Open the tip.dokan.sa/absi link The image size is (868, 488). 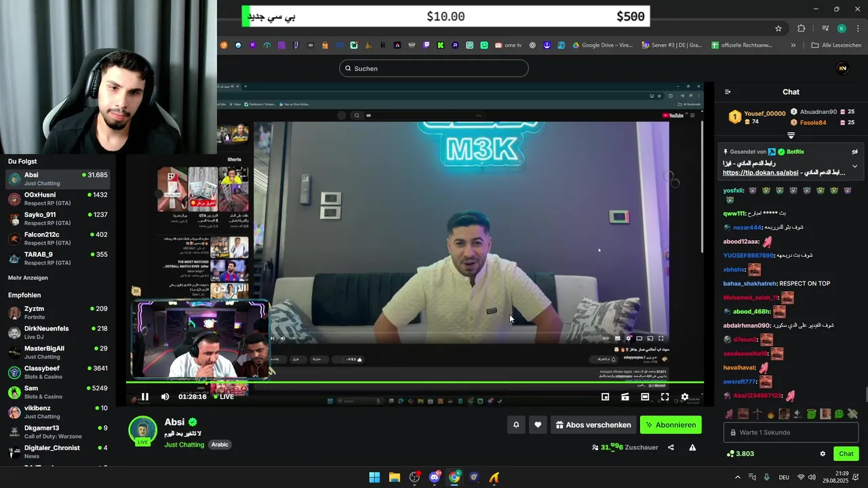click(760, 173)
